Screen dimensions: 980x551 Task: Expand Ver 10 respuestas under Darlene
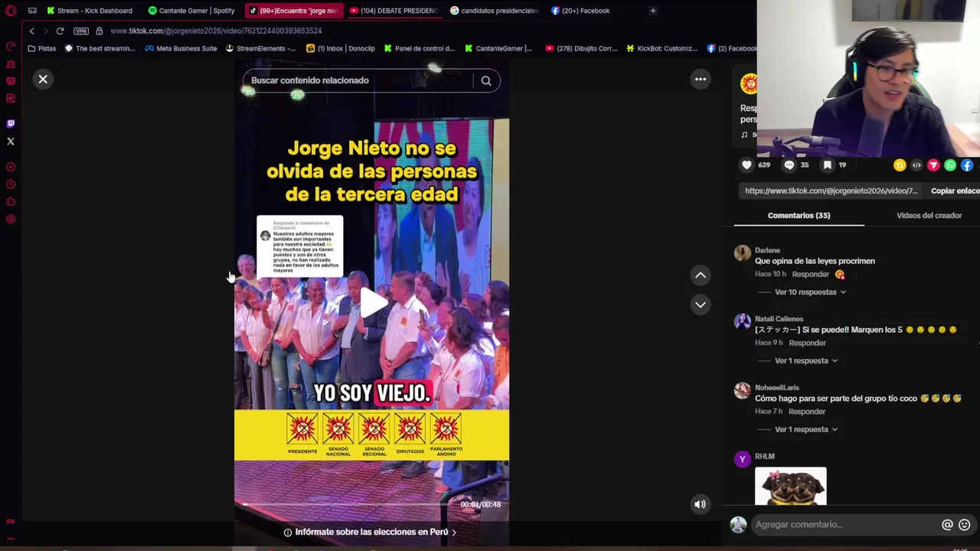[810, 292]
